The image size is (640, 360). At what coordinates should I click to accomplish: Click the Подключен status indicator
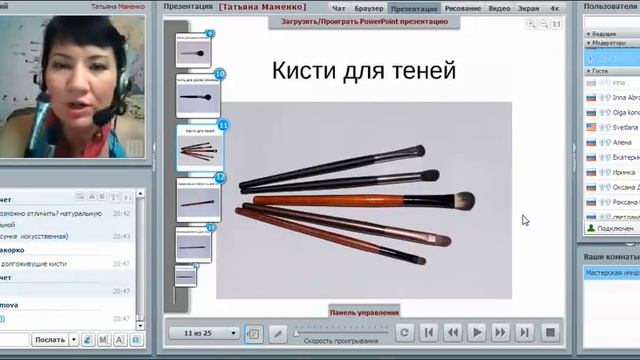[610, 228]
